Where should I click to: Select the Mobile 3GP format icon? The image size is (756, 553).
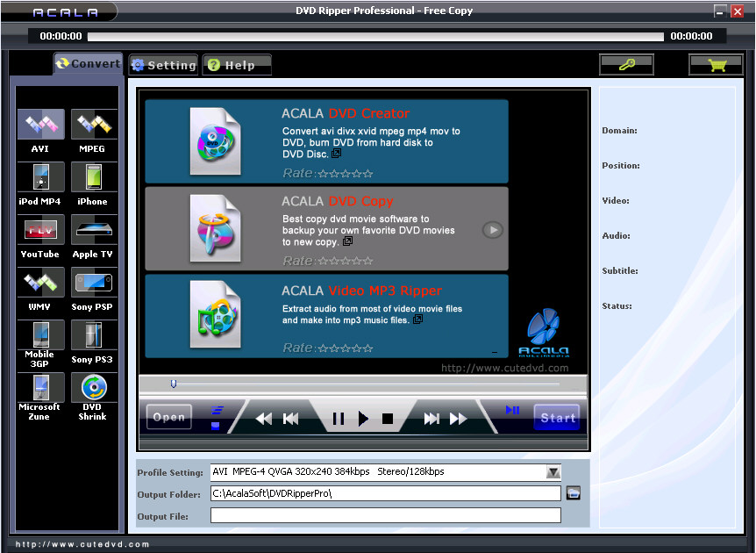pos(41,335)
